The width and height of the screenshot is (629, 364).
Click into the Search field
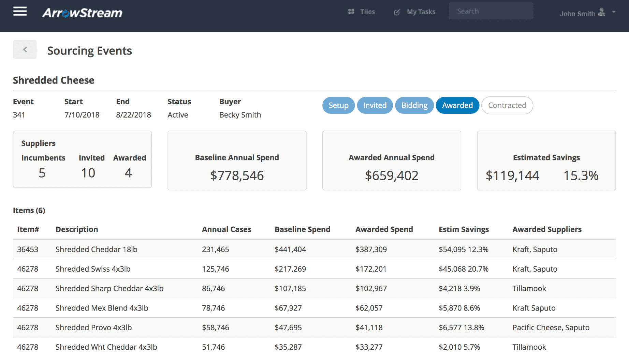click(491, 11)
